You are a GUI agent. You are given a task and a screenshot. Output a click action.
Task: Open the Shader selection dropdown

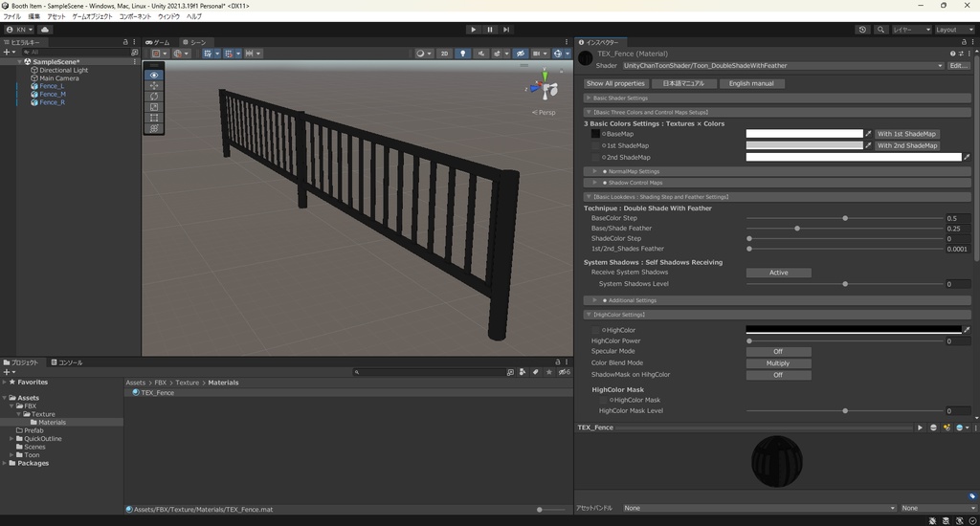[782, 66]
